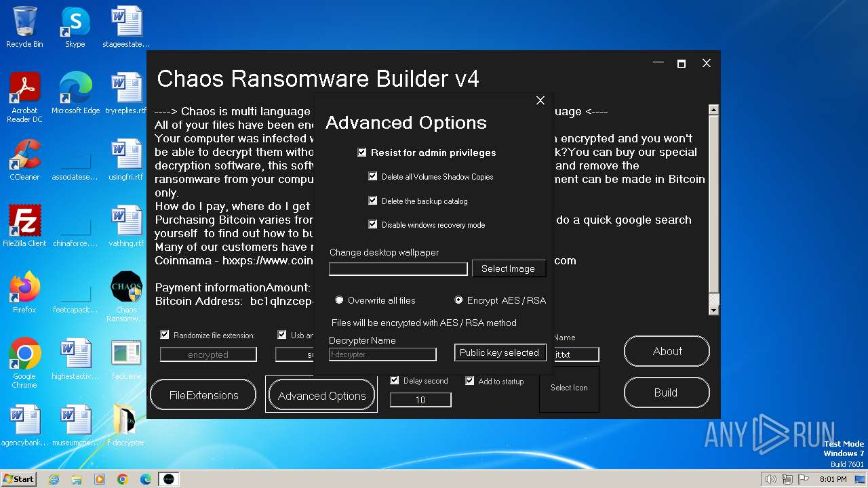Toggle Add to startup checkbox
Image resolution: width=868 pixels, height=488 pixels.
tap(469, 381)
